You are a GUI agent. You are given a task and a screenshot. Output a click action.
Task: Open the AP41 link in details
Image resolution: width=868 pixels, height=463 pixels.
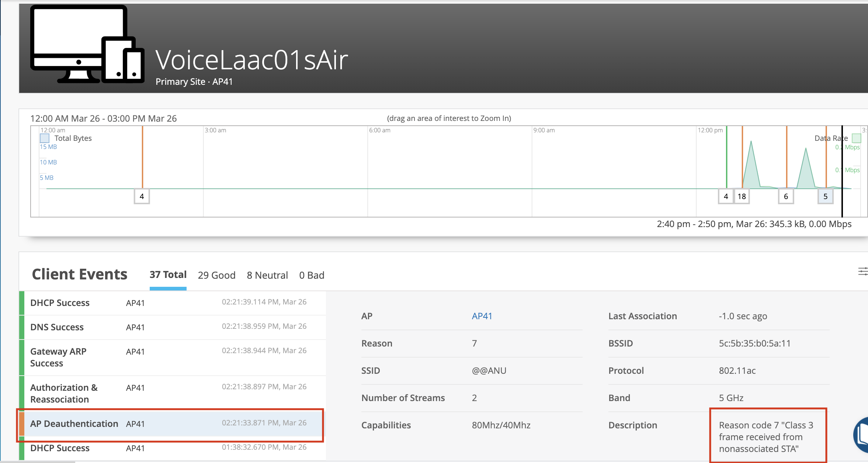click(x=482, y=316)
